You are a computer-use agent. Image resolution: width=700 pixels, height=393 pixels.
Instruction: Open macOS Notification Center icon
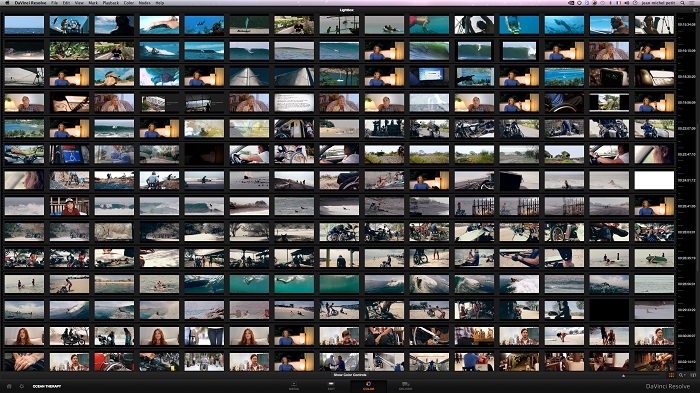(692, 3)
